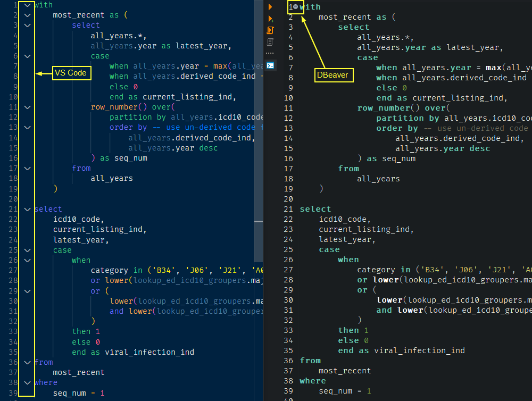532x401 pixels.
Task: Collapse the 'select' block at line 21
Action: (x=27, y=209)
